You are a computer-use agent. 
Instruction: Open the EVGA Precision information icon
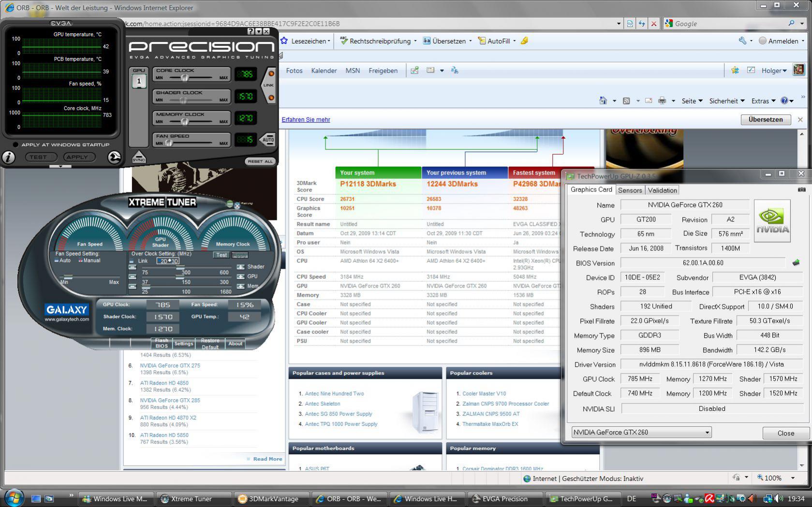click(x=9, y=157)
